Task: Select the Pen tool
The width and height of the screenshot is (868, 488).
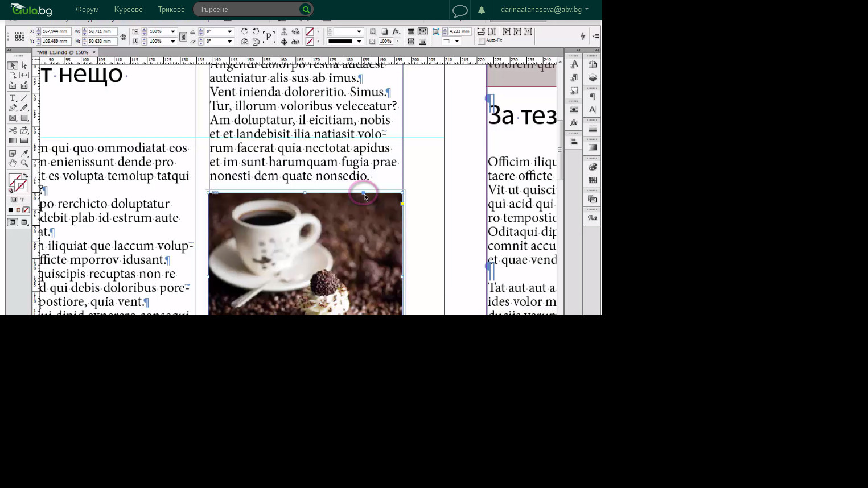Action: (x=12, y=108)
